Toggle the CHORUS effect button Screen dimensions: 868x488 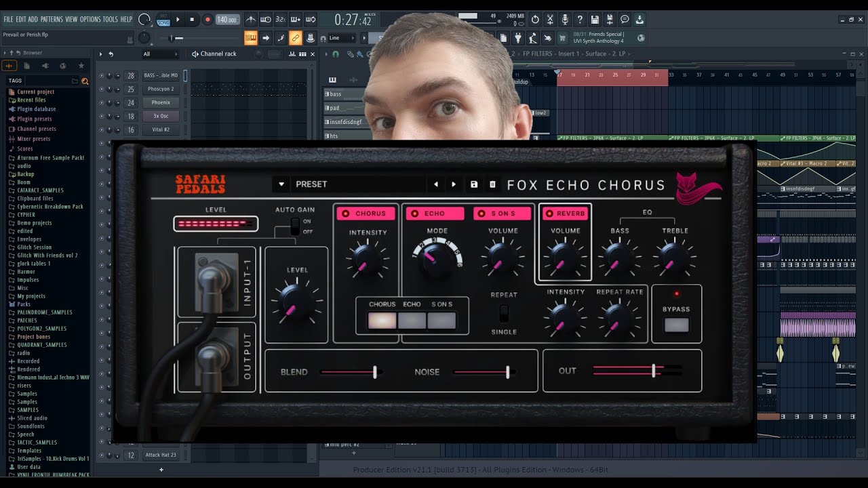pos(366,213)
